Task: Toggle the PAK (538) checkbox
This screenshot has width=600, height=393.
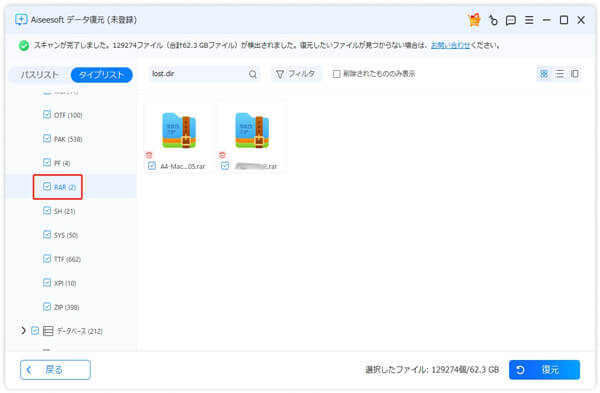Action: tap(47, 138)
